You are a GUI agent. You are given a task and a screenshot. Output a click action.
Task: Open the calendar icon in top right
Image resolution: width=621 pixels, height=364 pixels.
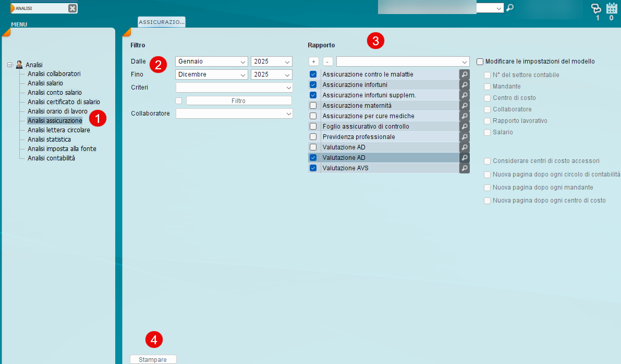pos(612,8)
